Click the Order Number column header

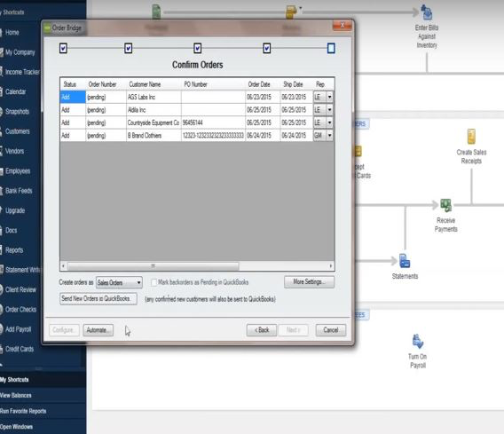[106, 84]
